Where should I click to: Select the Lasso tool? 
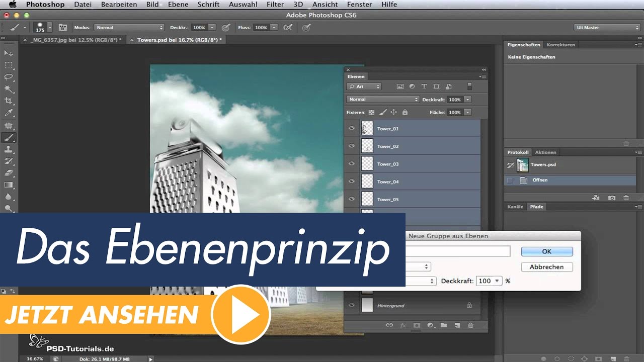click(x=9, y=77)
